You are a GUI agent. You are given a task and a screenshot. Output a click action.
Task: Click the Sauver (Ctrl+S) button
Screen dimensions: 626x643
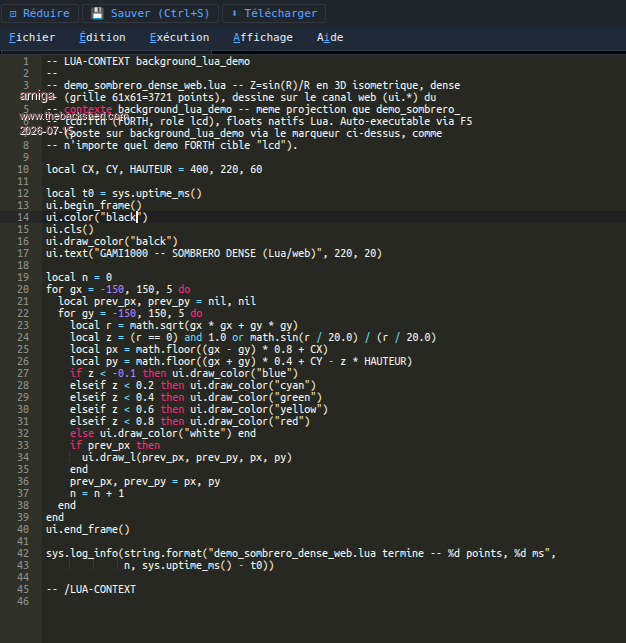tap(150, 14)
